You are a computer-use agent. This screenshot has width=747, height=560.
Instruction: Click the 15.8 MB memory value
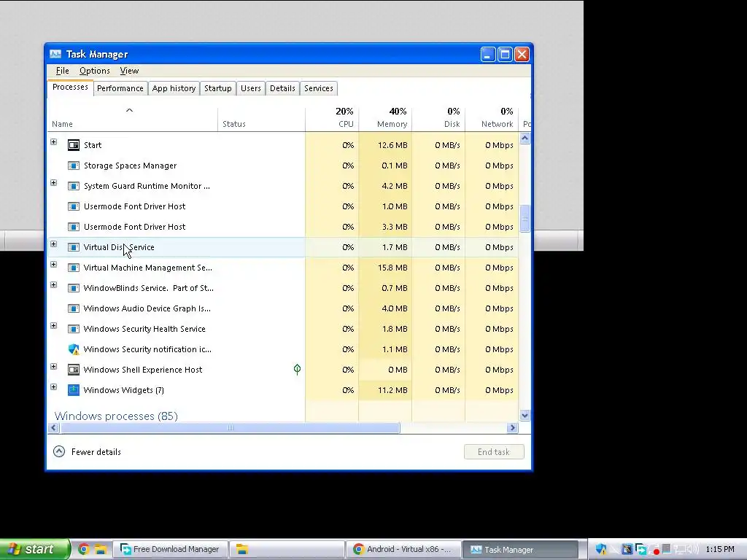(392, 268)
